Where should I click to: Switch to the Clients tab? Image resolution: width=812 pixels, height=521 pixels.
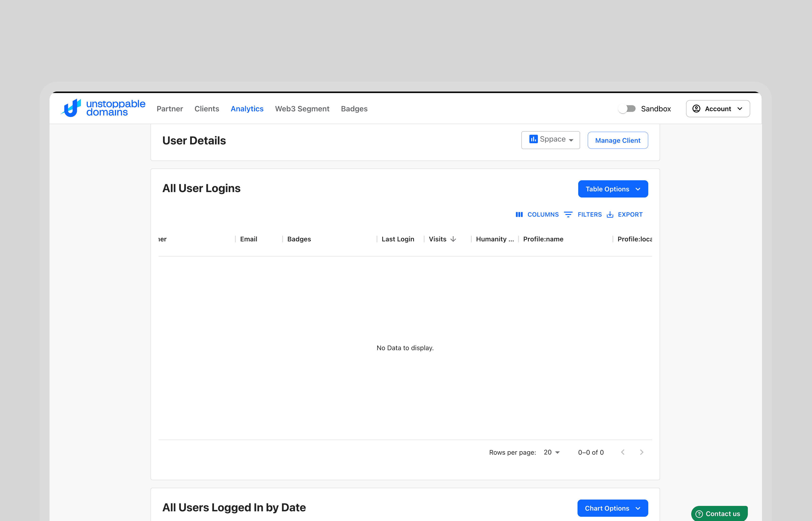[x=207, y=109]
